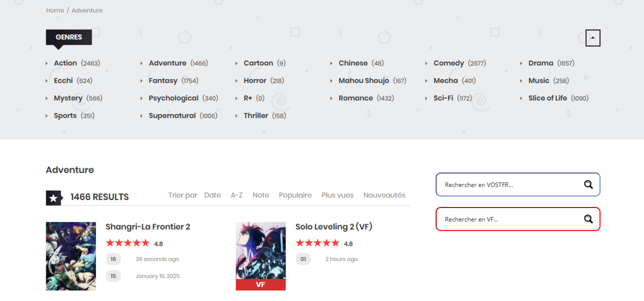Click the 'Trier par' label

pos(183,195)
